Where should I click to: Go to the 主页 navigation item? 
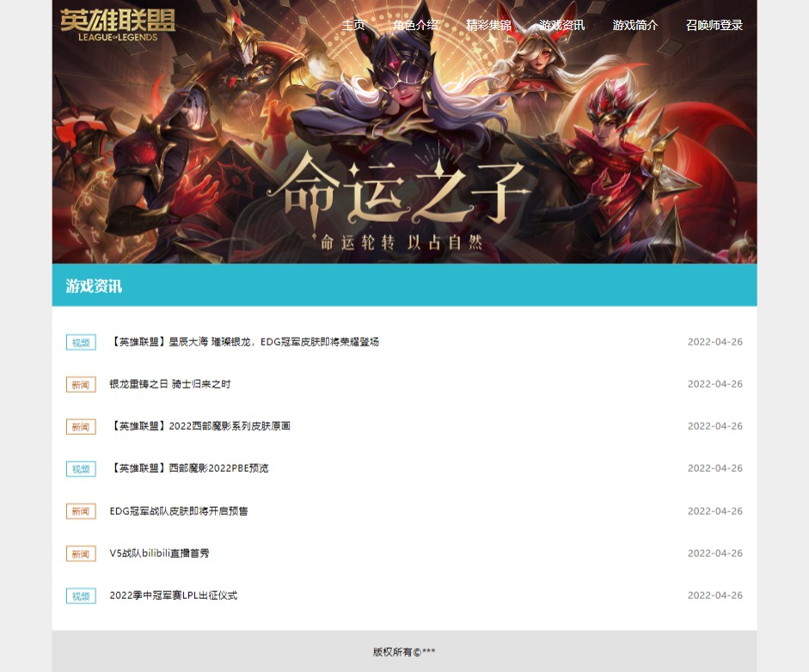[353, 25]
